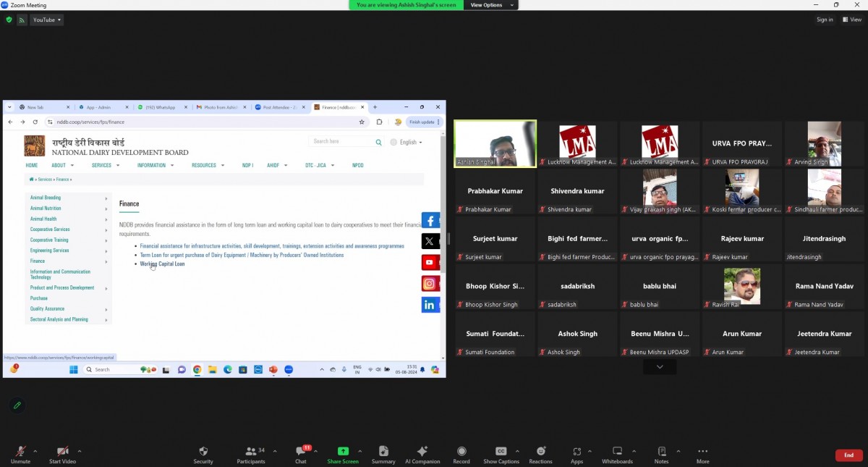Screen dimensions: 868x467
Task: Open the More options ellipsis
Action: [x=702, y=455]
